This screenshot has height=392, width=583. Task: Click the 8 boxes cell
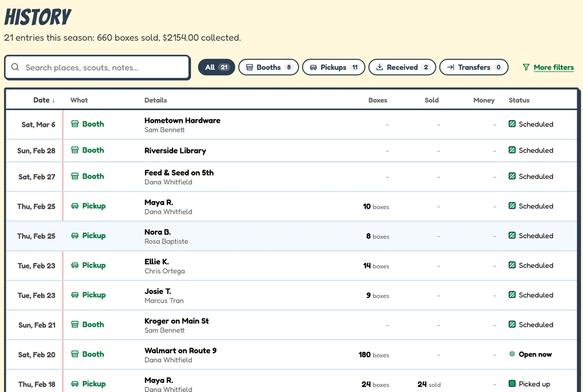[378, 236]
